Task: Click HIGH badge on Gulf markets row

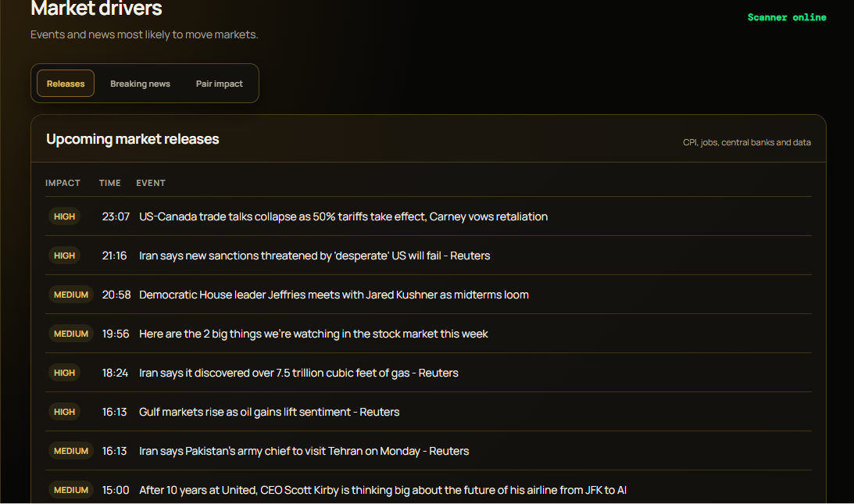Action: click(64, 412)
